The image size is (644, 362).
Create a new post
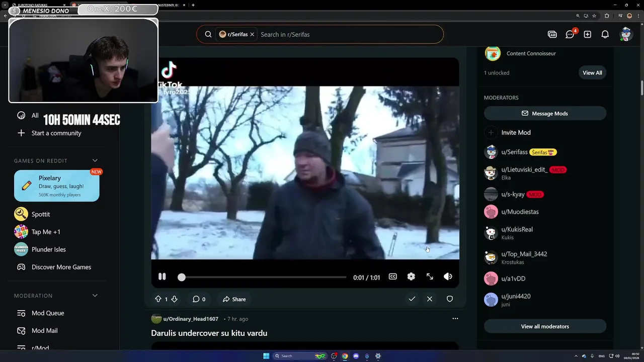pyautogui.click(x=588, y=34)
